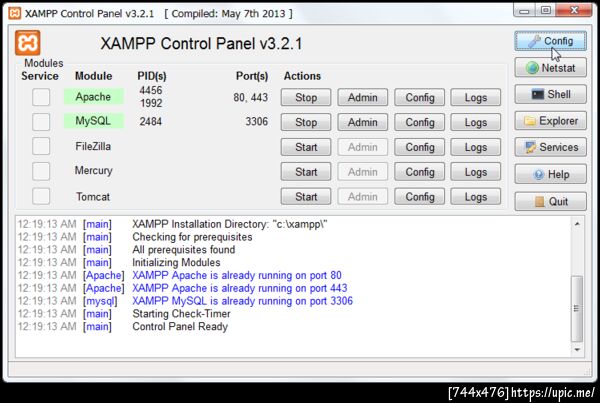
Task: Open MySQL Logs menu
Action: pos(476,122)
